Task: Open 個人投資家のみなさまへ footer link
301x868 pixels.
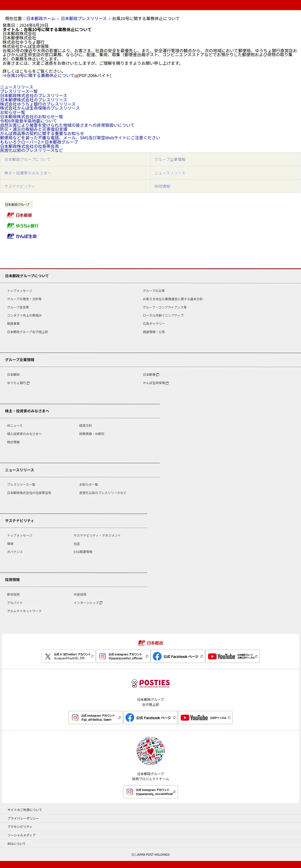Action: coord(25,434)
